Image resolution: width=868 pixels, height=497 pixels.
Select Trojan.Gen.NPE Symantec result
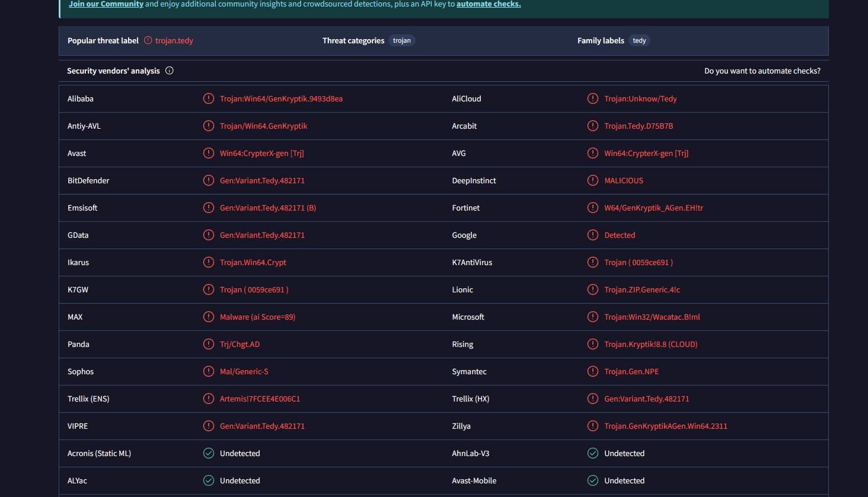point(631,371)
